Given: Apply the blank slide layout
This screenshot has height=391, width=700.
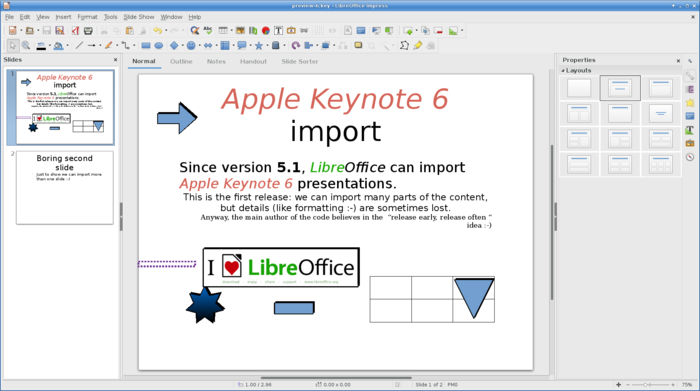Looking at the screenshot, I should point(579,88).
